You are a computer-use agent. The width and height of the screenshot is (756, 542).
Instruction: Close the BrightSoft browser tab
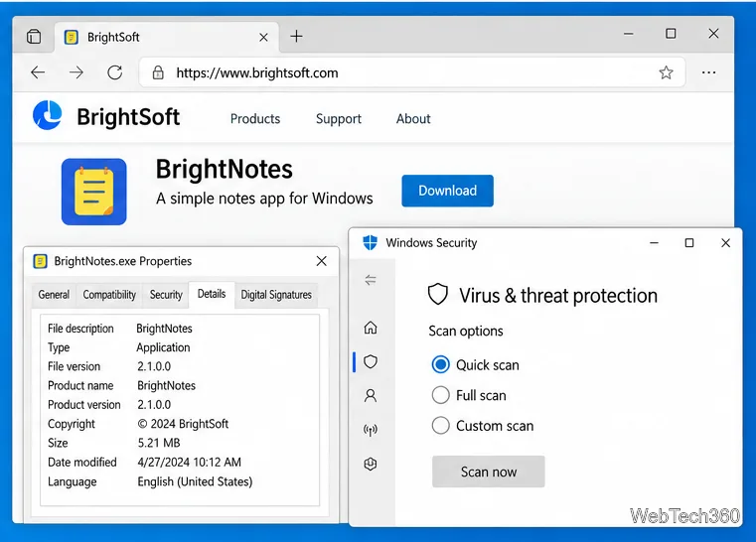coord(263,37)
